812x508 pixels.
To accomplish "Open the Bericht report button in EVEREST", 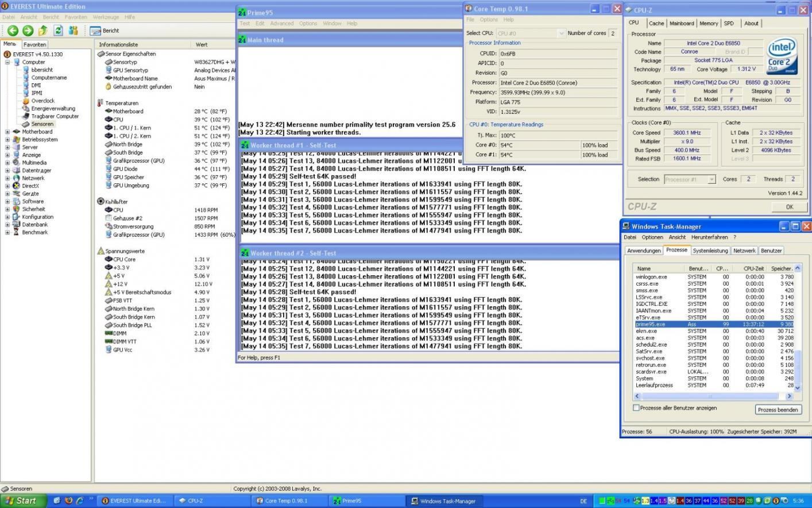I will (106, 30).
